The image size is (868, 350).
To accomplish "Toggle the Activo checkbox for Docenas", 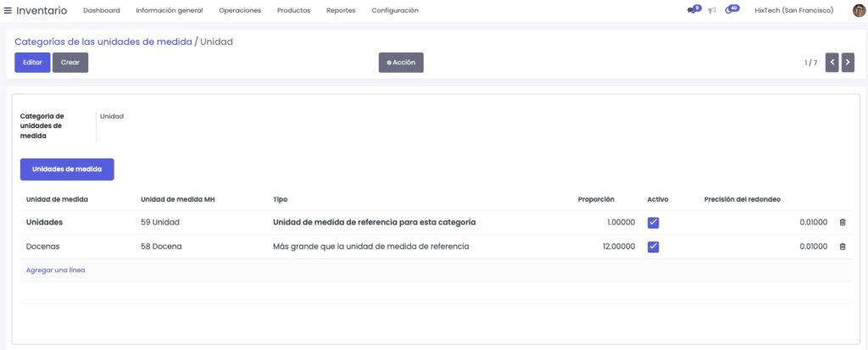I will 654,247.
